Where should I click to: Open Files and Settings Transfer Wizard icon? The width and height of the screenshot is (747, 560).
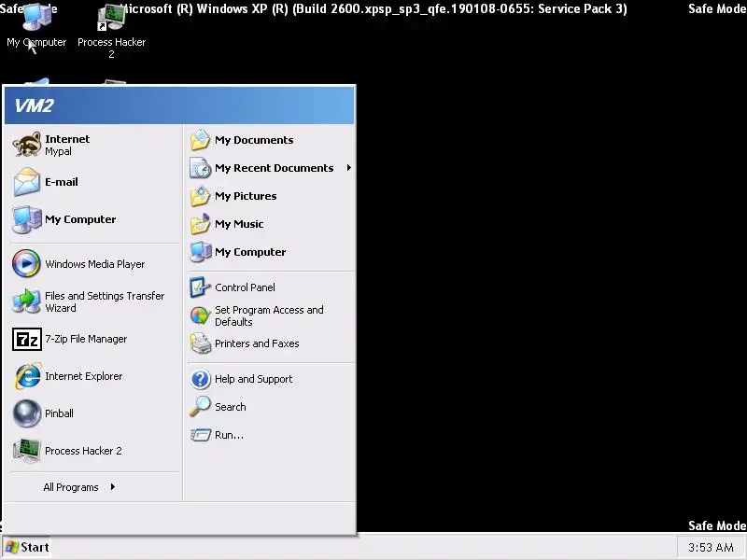tap(27, 301)
